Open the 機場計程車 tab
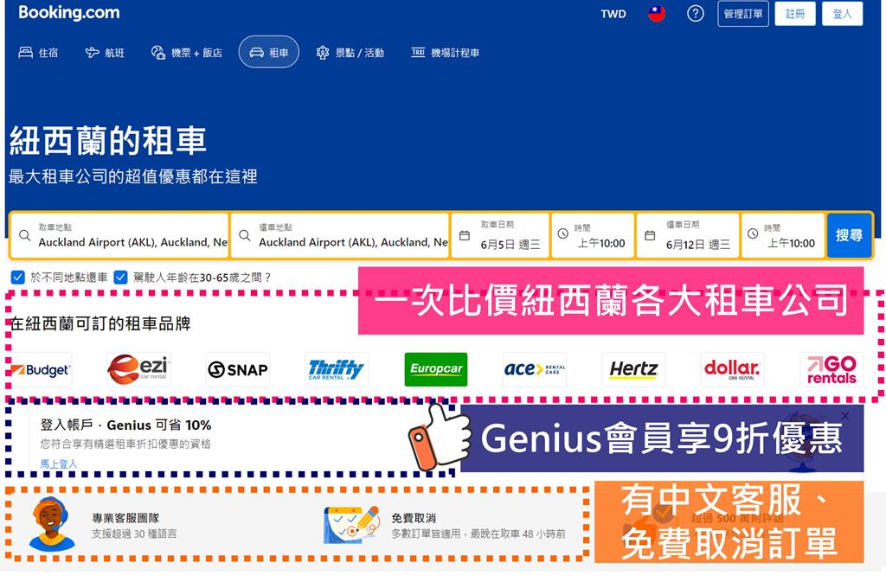Screen dimensions: 886x588 point(446,53)
